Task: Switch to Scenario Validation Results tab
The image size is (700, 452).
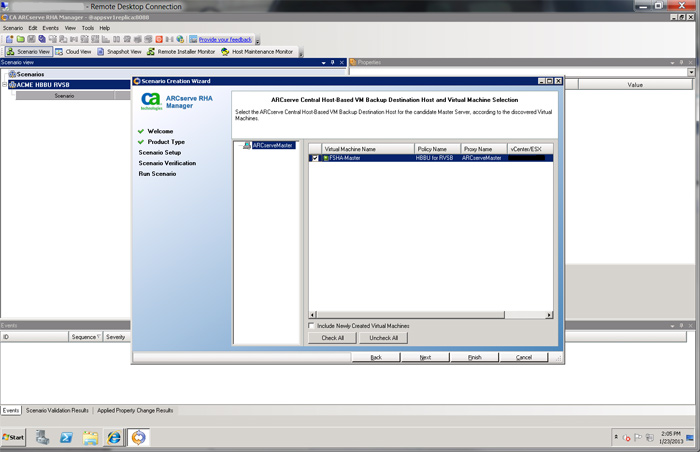Action: tap(57, 410)
